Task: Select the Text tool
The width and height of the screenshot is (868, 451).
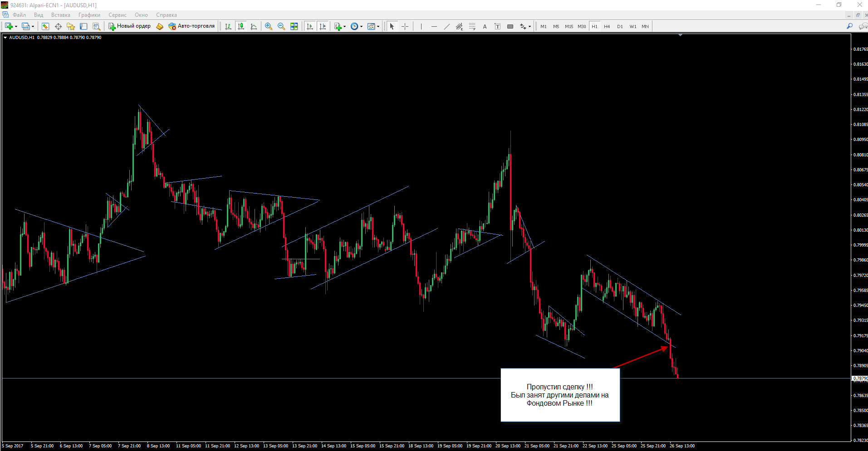Action: point(485,26)
